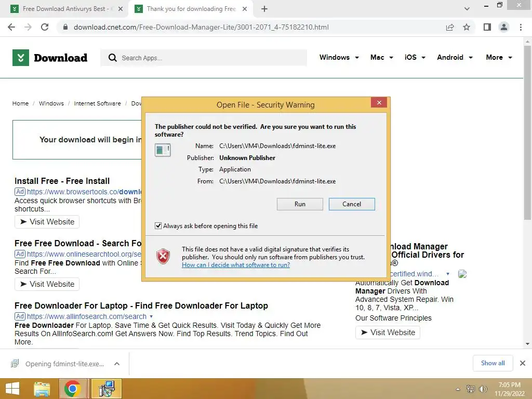Viewport: 532px width, 399px height.
Task: Click the installer taskbar icon
Action: click(x=107, y=389)
